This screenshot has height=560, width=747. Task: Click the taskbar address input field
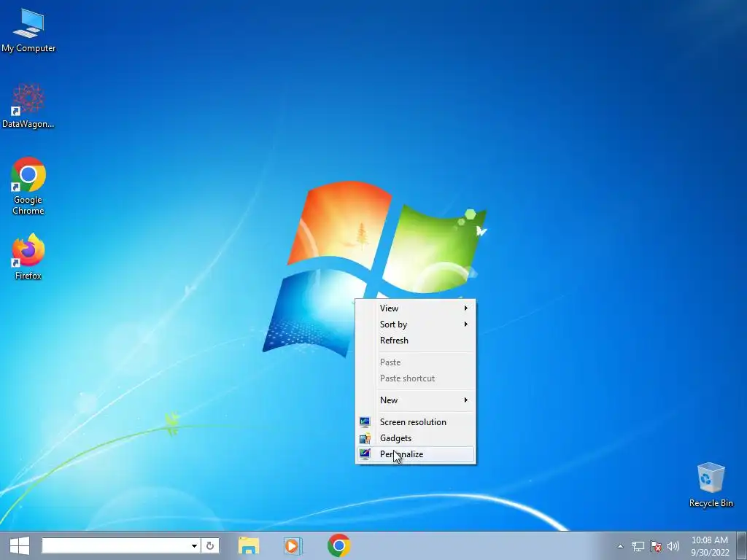click(x=115, y=545)
